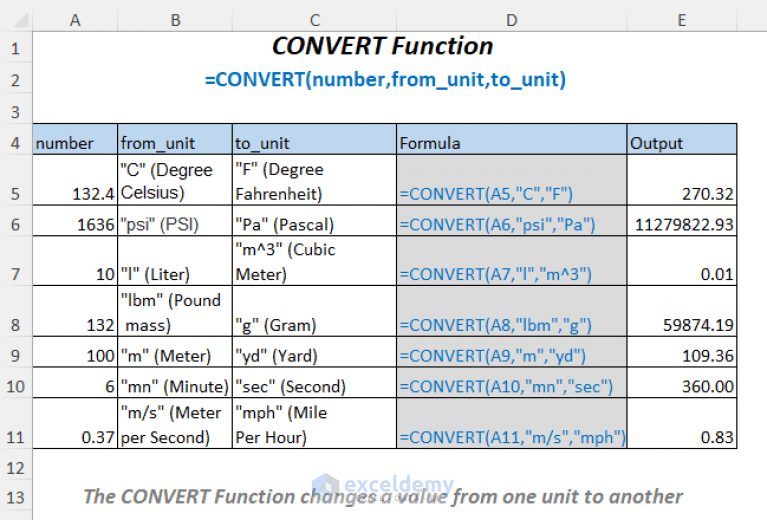Select output value 360.00

[682, 383]
